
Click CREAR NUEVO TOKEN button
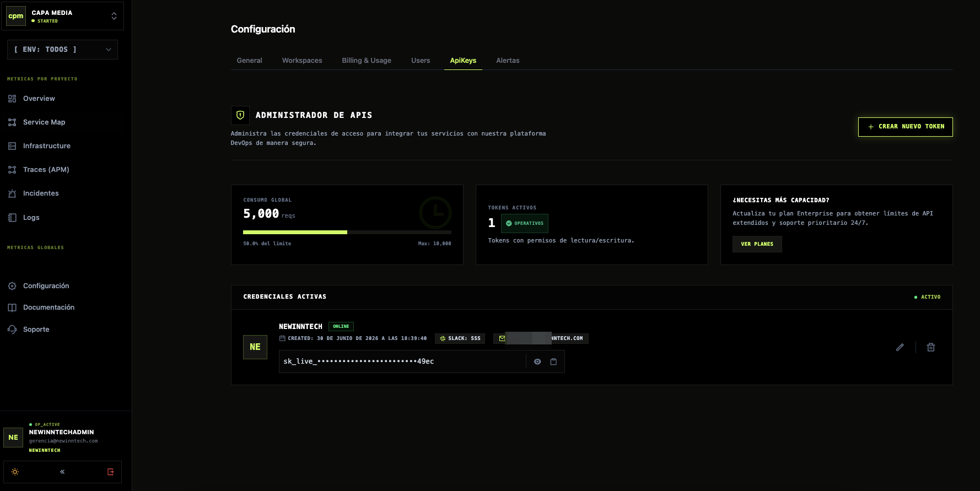906,127
